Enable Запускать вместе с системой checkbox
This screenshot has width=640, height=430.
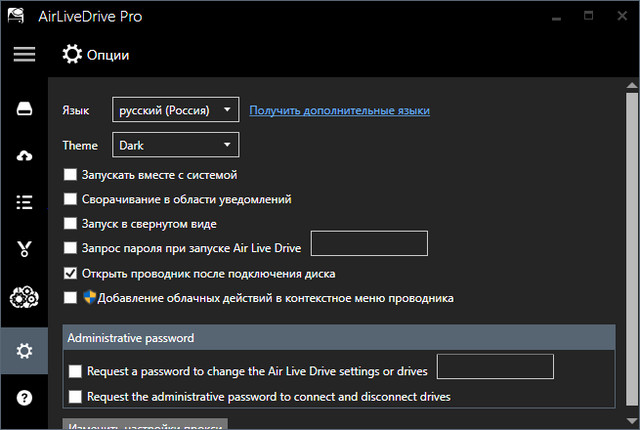70,174
